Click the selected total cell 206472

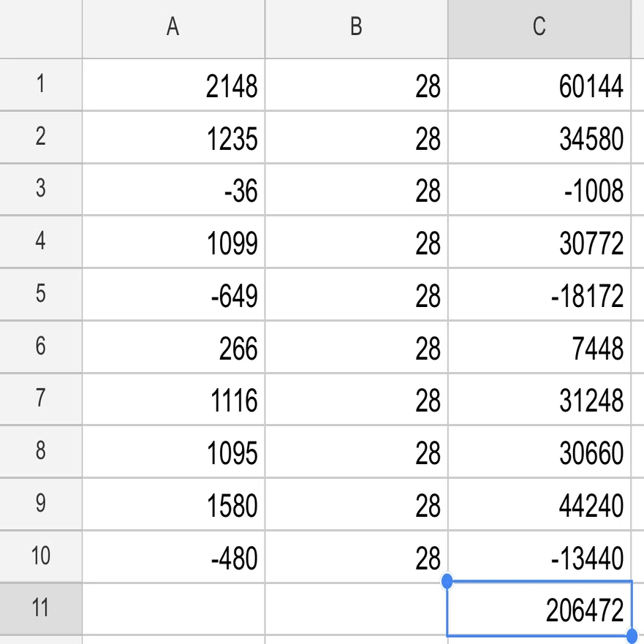coord(539,609)
